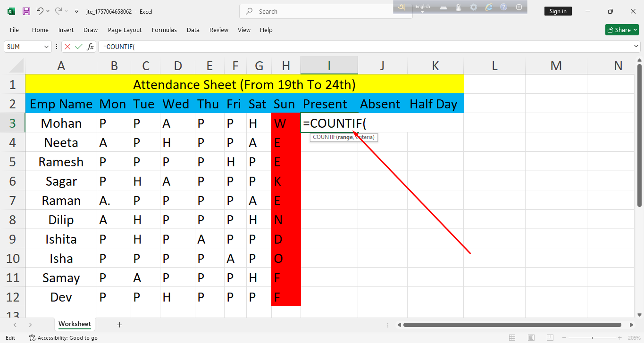
Task: Click the help question mark in language bar
Action: tap(504, 7)
